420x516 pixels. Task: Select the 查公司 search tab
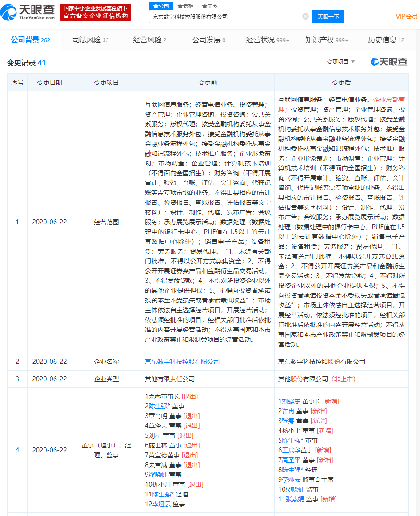(x=161, y=6)
